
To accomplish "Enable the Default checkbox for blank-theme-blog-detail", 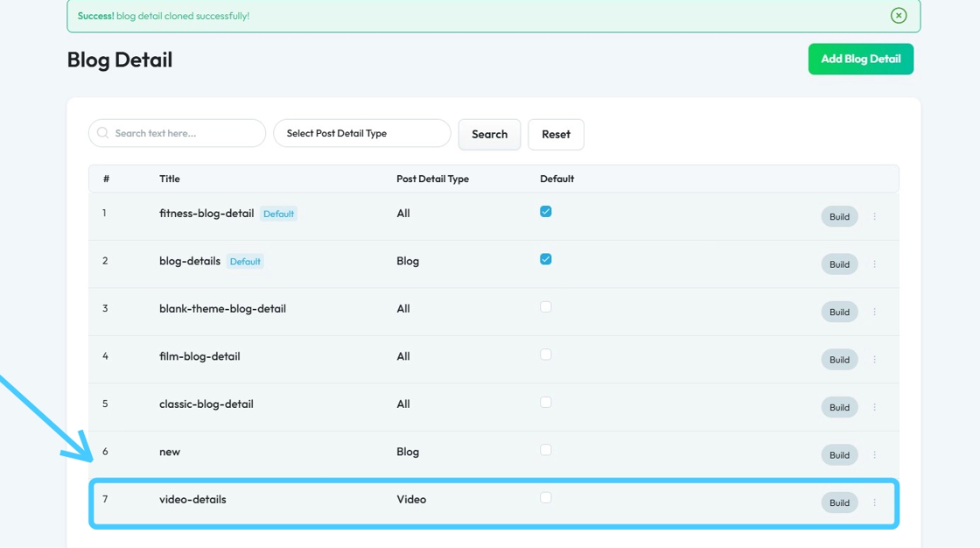I will click(x=546, y=307).
